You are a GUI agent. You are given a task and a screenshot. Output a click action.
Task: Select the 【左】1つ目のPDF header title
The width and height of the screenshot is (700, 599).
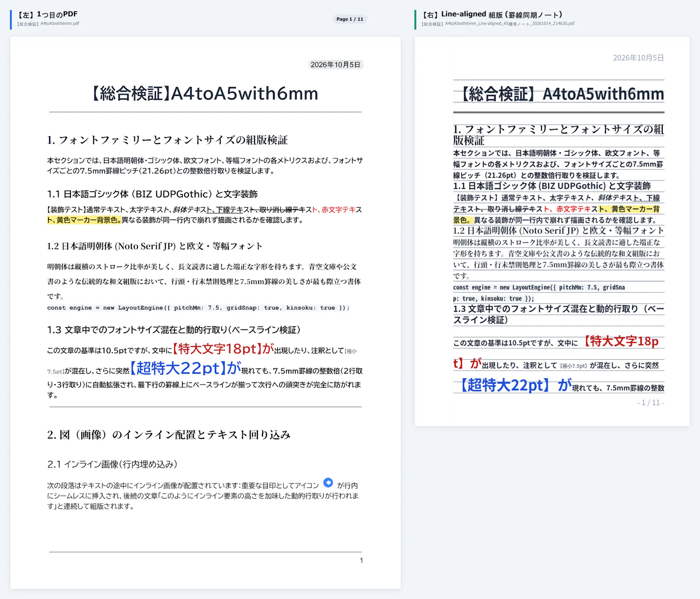pyautogui.click(x=47, y=14)
